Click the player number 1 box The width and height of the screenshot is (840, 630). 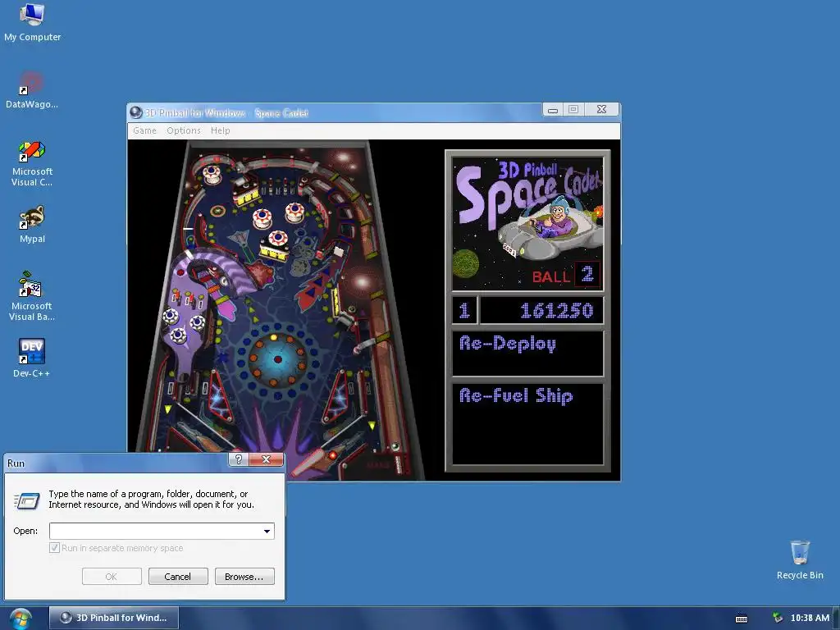(464, 311)
